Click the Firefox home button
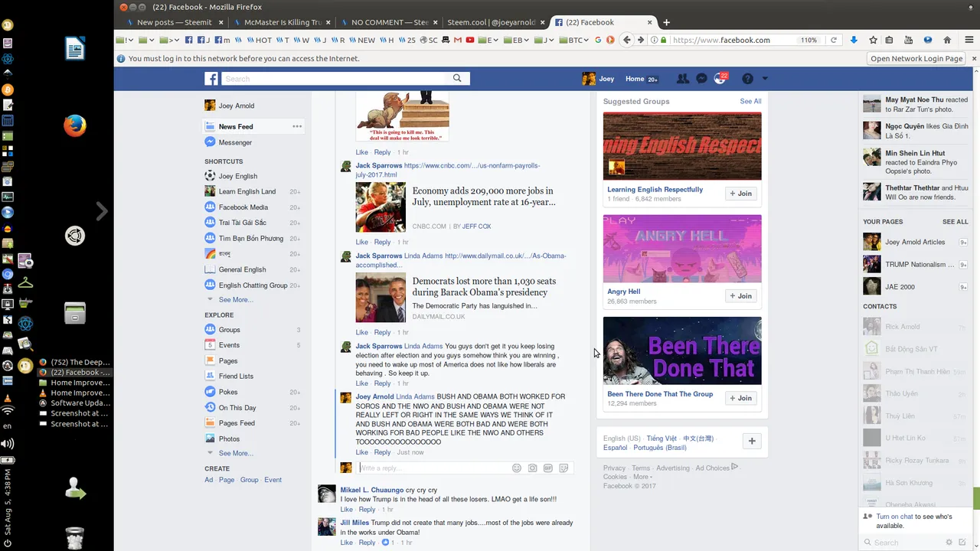This screenshot has height=551, width=980. (x=947, y=40)
